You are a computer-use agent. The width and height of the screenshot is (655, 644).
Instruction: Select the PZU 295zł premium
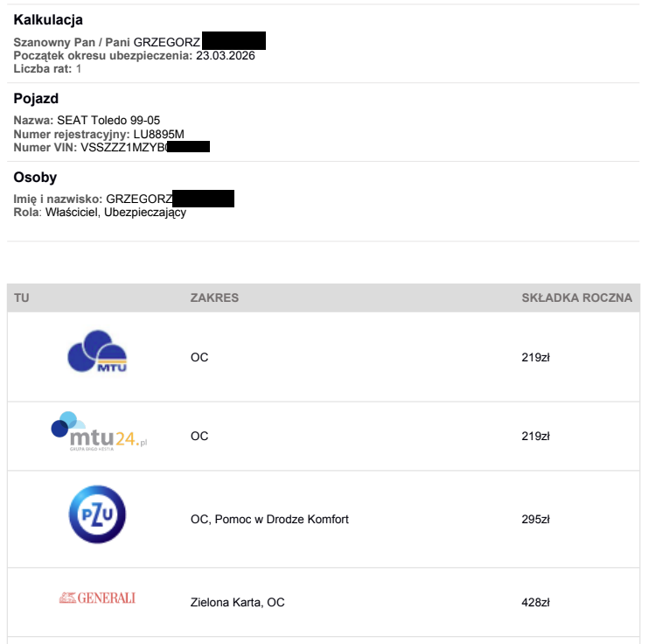coord(535,520)
